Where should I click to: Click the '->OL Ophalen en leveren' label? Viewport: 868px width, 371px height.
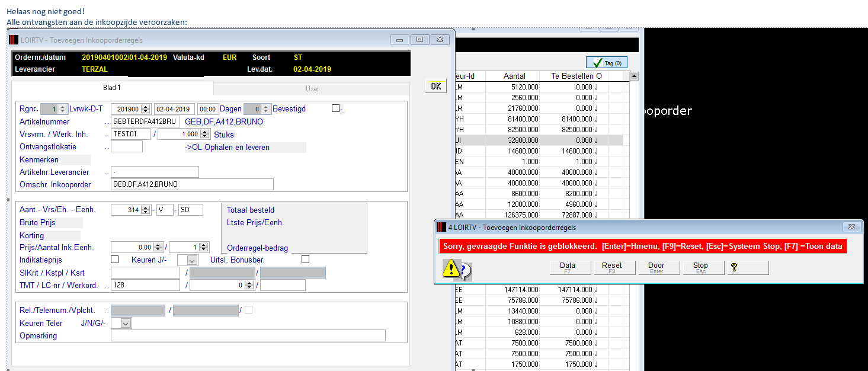click(x=227, y=147)
